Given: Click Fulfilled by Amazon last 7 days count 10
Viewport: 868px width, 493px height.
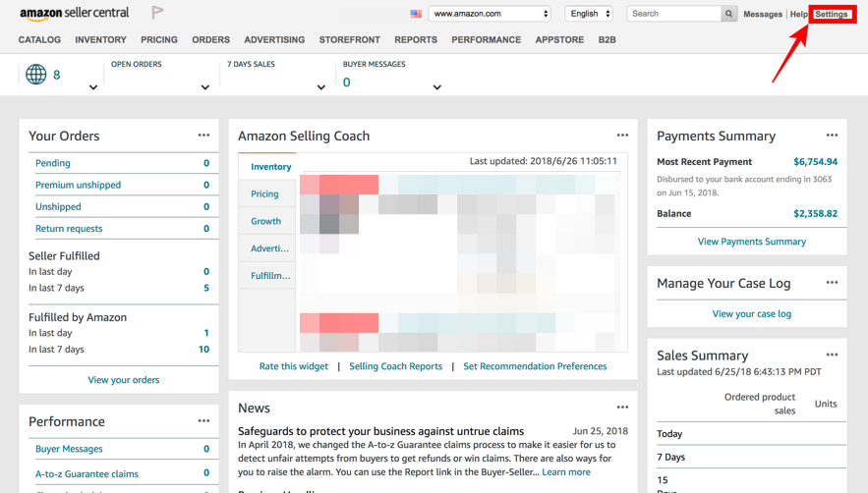Looking at the screenshot, I should 203,350.
